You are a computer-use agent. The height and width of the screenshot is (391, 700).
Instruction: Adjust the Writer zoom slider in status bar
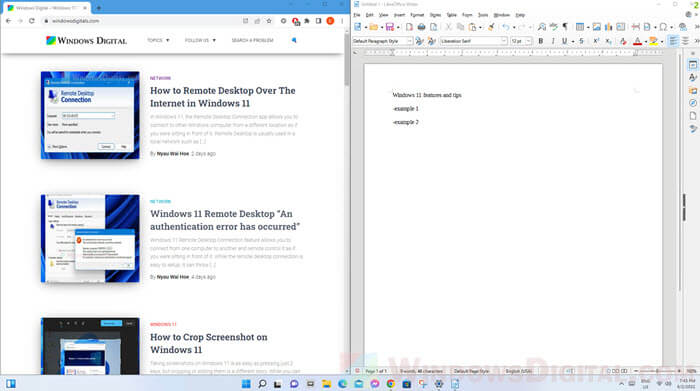(x=658, y=371)
